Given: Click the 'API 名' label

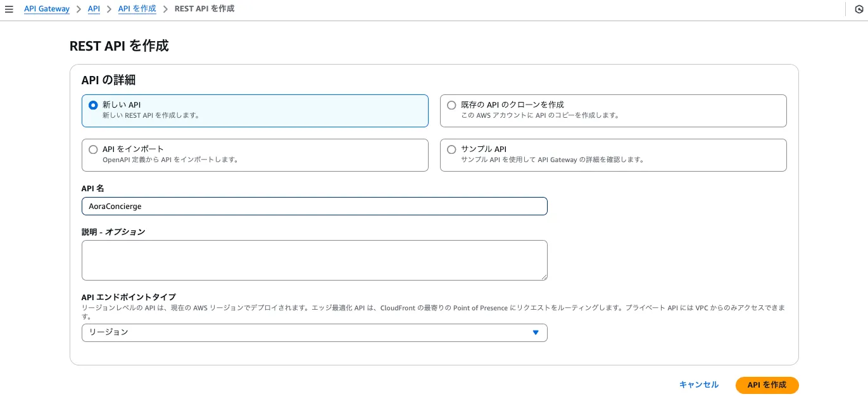Looking at the screenshot, I should 93,189.
